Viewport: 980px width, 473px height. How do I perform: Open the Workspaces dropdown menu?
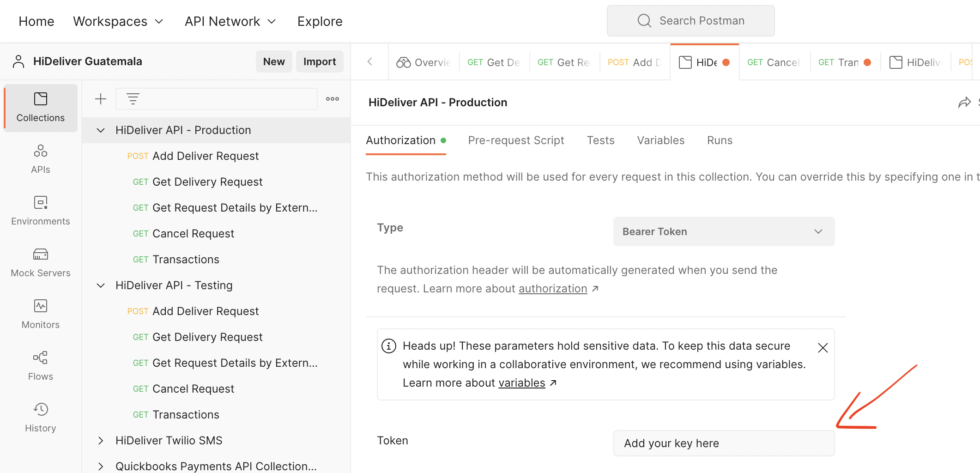[118, 21]
